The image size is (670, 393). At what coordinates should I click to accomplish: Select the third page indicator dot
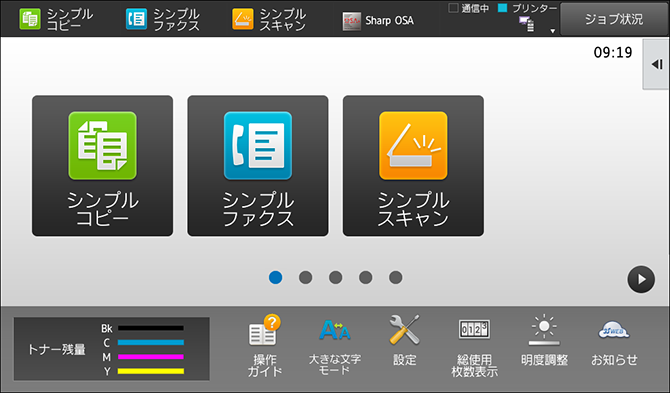(335, 277)
